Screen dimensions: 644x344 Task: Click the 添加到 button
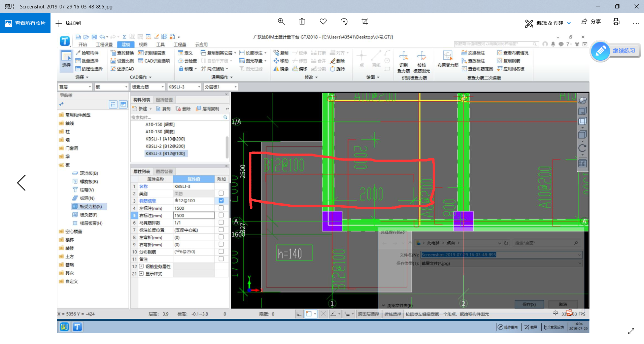point(68,23)
